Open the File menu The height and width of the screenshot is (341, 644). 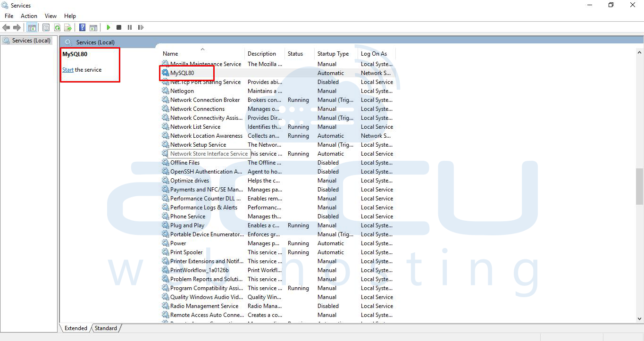click(x=9, y=16)
